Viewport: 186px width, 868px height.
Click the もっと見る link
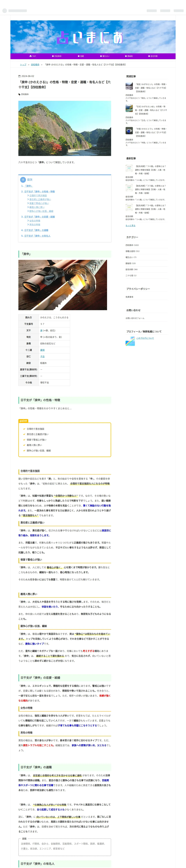[130, 225]
